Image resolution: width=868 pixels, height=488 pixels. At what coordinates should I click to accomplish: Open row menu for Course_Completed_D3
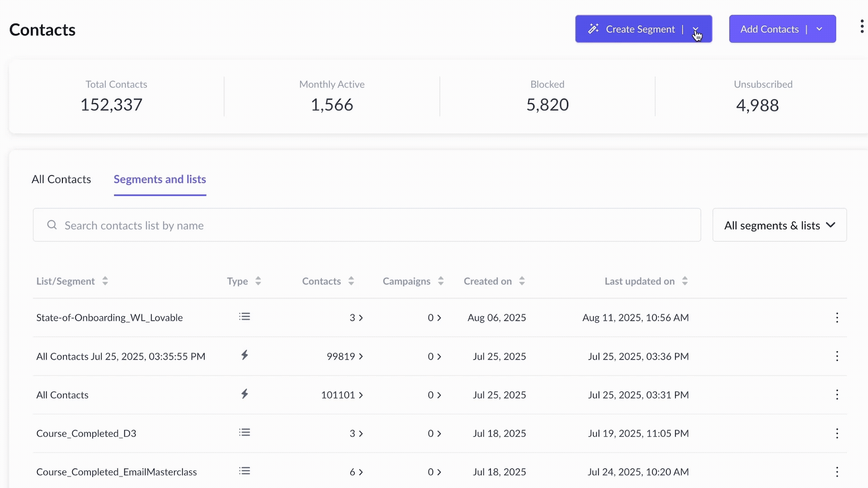pyautogui.click(x=837, y=433)
